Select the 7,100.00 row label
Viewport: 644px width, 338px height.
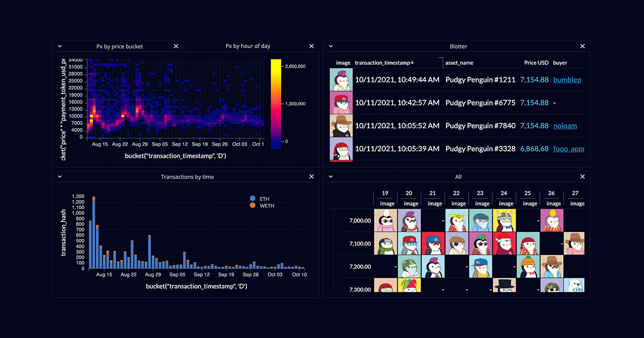tap(360, 244)
